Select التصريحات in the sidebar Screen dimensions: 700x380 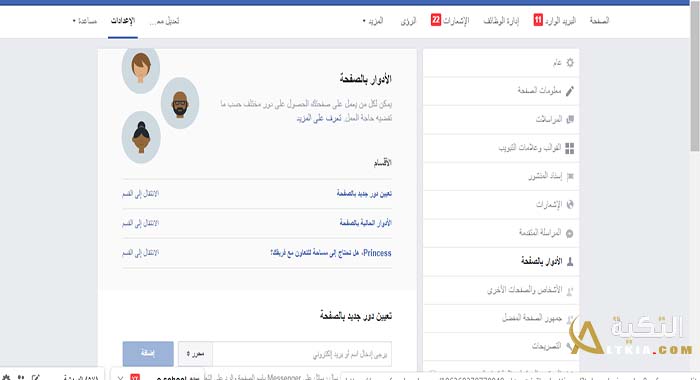point(501,347)
